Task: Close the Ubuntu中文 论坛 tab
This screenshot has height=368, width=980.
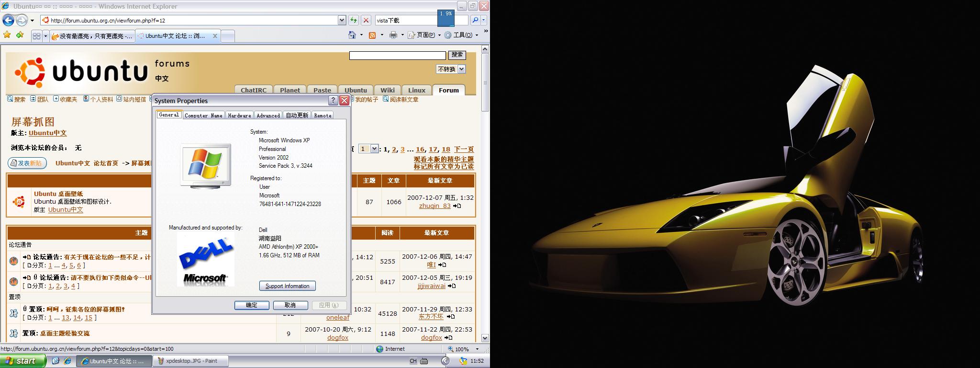Action: coord(215,36)
